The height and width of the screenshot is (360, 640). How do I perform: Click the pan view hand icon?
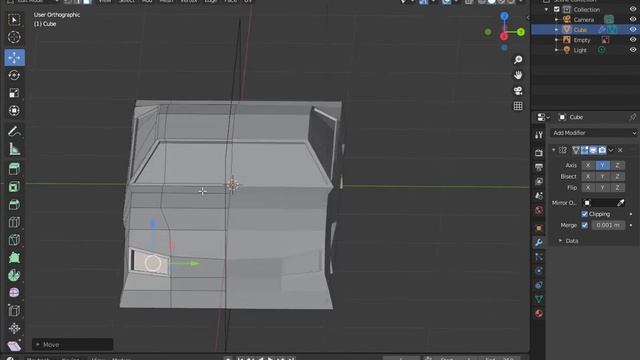tap(518, 75)
